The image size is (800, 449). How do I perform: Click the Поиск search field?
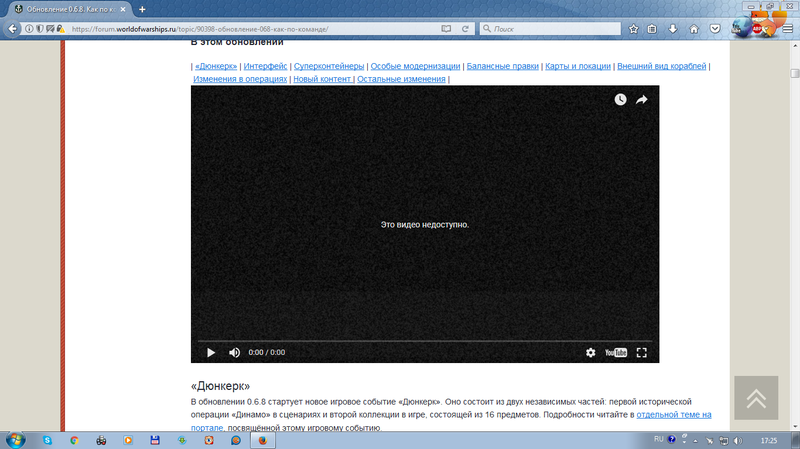550,29
